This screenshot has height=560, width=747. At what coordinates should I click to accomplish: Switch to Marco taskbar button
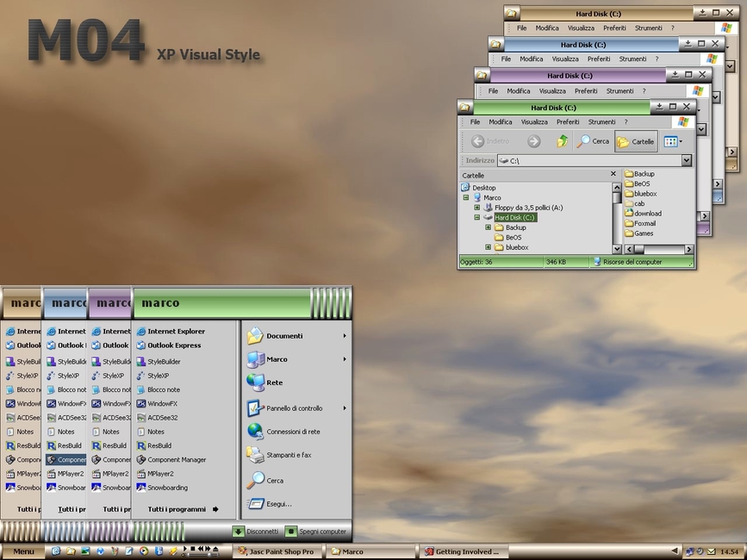[x=370, y=551]
